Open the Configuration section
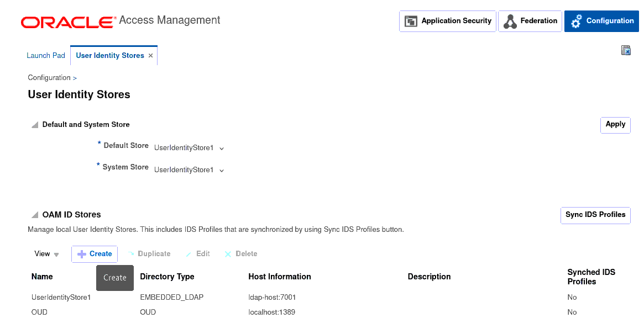Image resolution: width=644 pixels, height=318 pixels. [601, 22]
